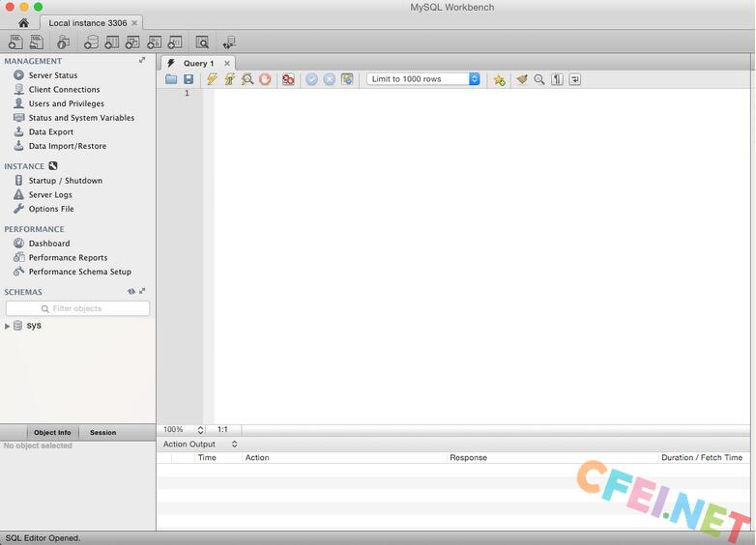Execute statement under cursor icon
Viewport: 756px width, 545px height.
click(x=230, y=79)
